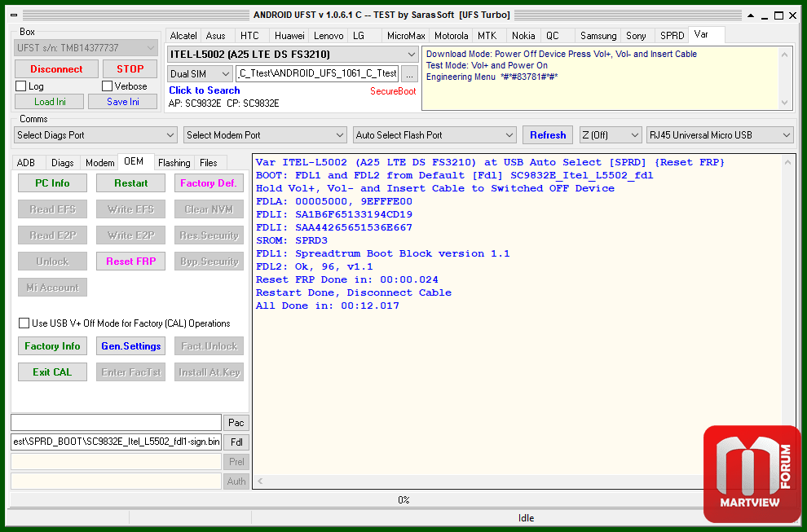Click Save Ini button
This screenshot has width=807, height=532.
point(122,101)
